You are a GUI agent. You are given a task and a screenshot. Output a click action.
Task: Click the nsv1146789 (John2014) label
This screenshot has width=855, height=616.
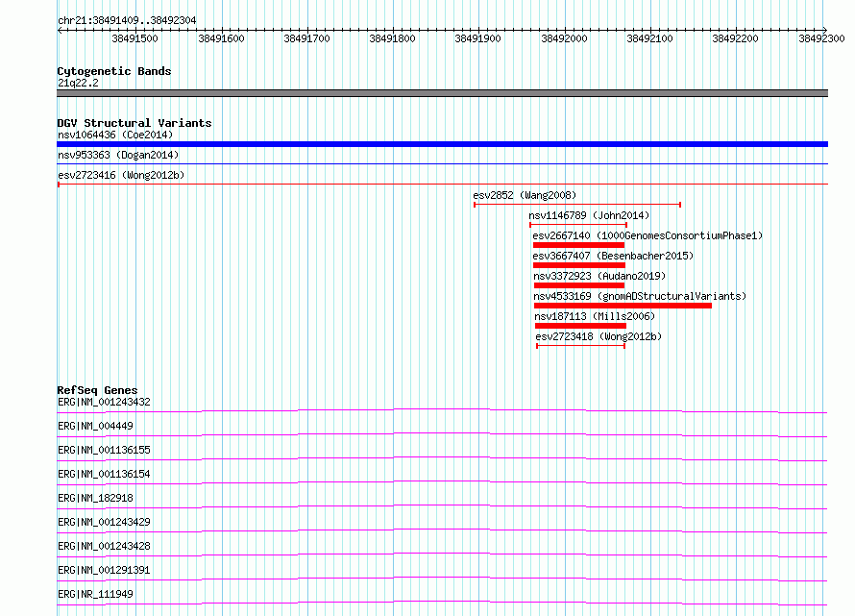click(x=589, y=215)
